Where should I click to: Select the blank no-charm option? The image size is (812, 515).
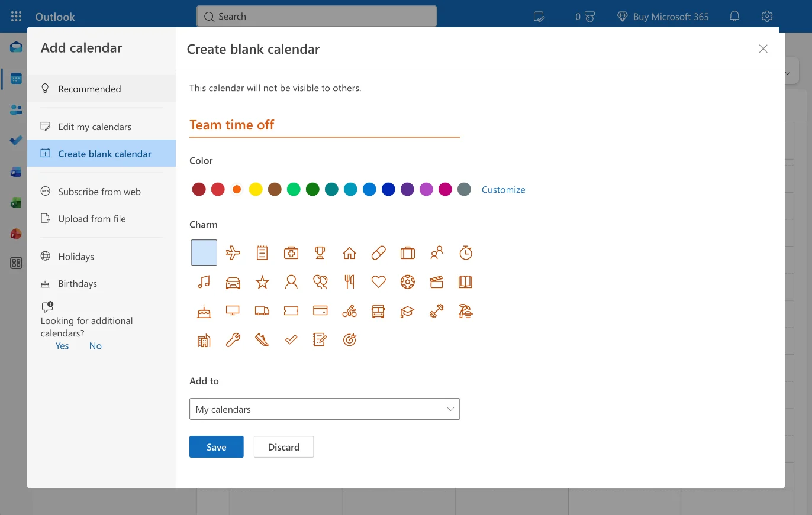204,253
